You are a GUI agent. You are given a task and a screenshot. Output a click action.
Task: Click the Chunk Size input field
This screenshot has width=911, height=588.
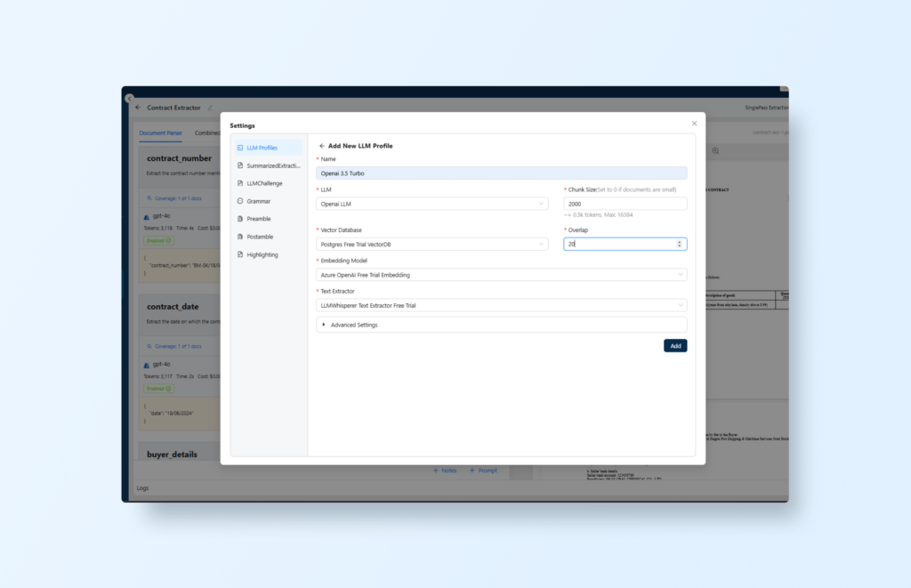click(x=625, y=204)
